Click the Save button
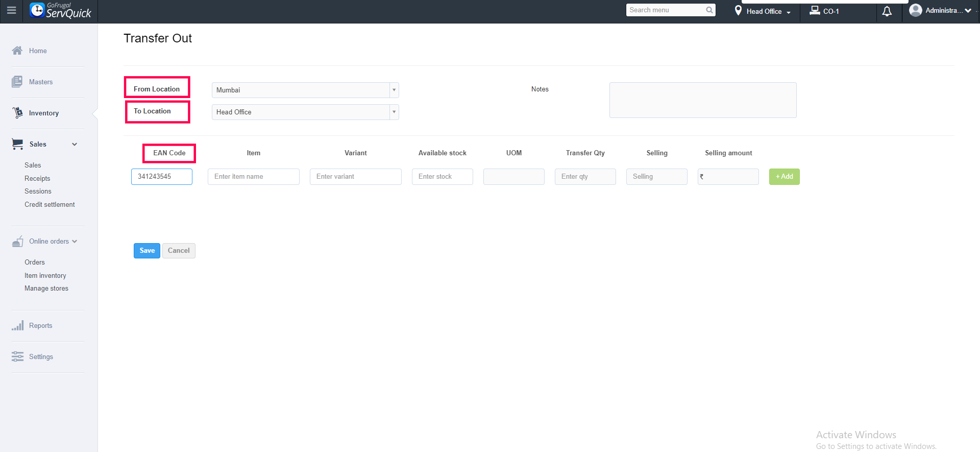 (x=147, y=250)
